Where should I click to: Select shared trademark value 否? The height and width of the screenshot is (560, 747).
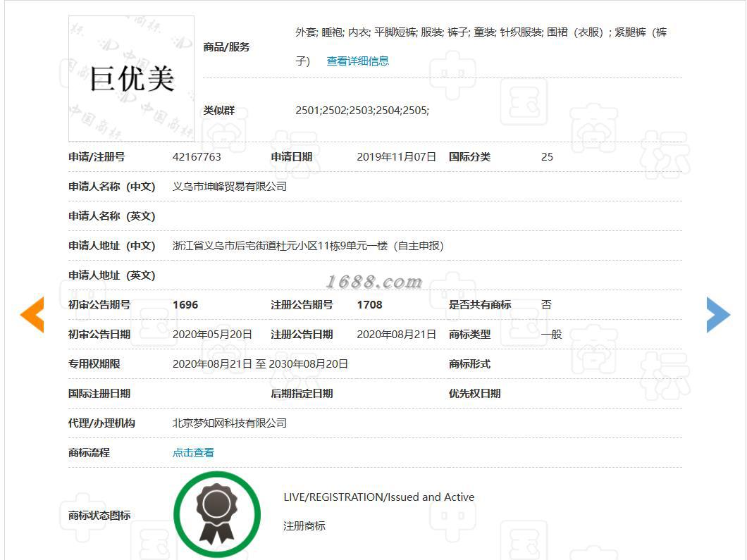[x=546, y=305]
